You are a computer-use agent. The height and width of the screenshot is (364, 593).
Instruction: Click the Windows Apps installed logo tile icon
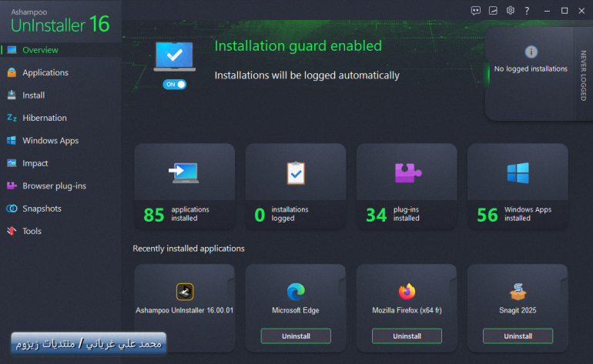pyautogui.click(x=518, y=173)
